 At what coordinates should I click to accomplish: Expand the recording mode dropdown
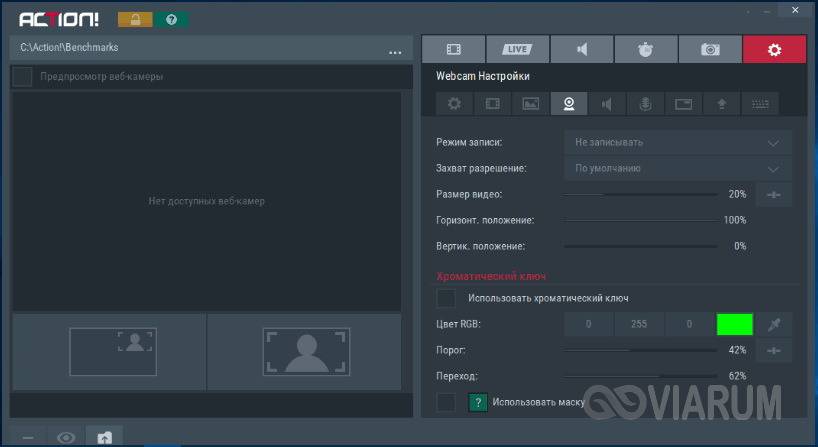(x=677, y=142)
